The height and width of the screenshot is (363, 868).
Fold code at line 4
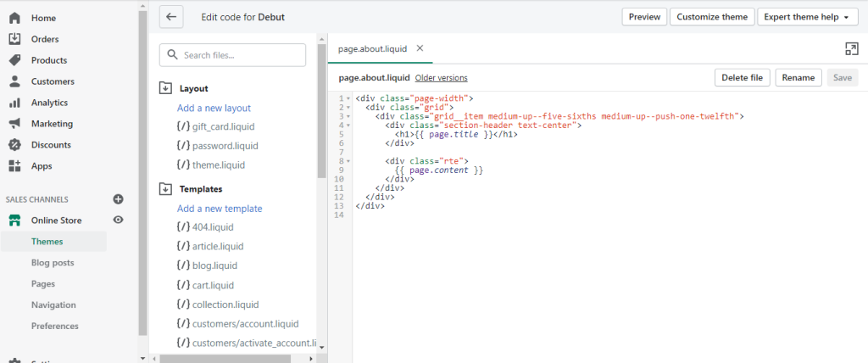coord(348,126)
